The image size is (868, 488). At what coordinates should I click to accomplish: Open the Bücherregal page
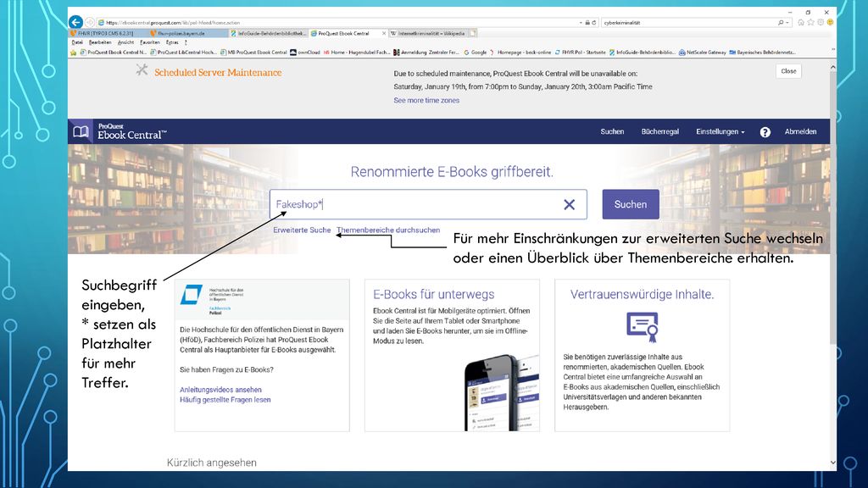pyautogui.click(x=659, y=131)
